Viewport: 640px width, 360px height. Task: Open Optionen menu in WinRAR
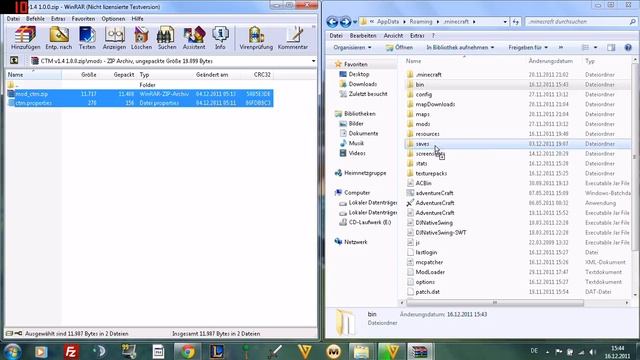coord(113,19)
